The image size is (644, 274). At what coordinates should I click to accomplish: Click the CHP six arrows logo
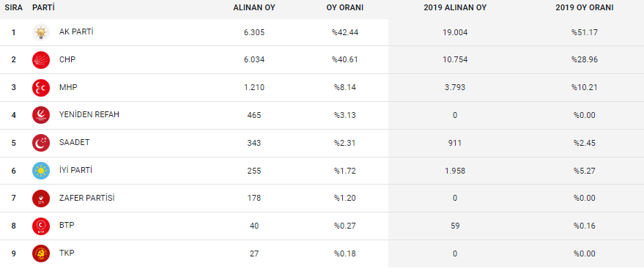(x=41, y=60)
